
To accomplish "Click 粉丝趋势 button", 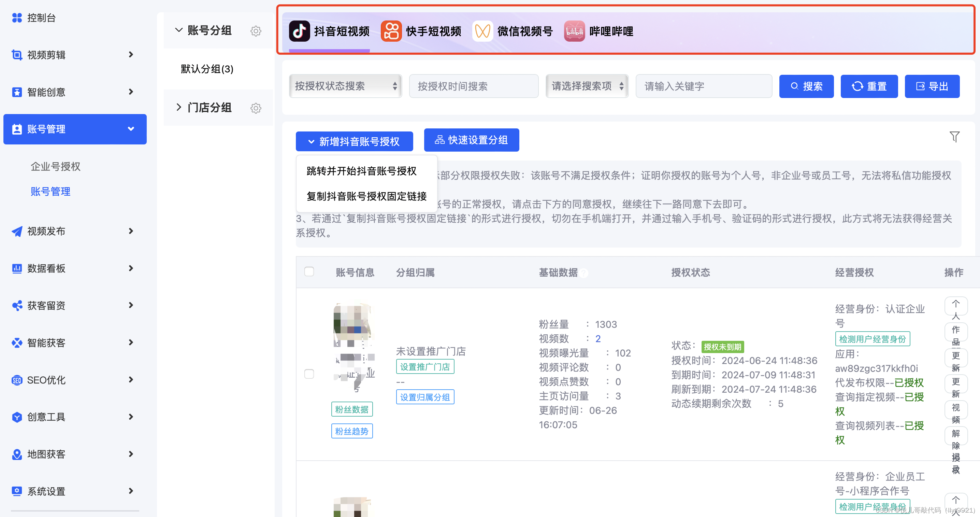I will click(x=352, y=431).
